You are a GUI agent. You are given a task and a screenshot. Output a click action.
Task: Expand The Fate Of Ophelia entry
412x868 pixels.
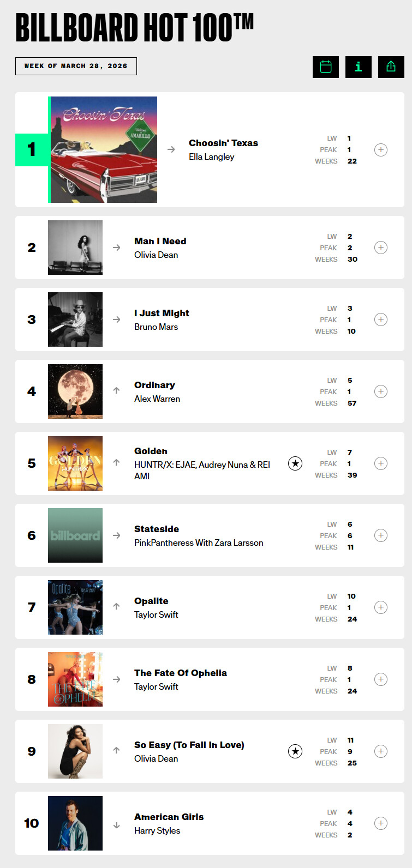click(381, 679)
